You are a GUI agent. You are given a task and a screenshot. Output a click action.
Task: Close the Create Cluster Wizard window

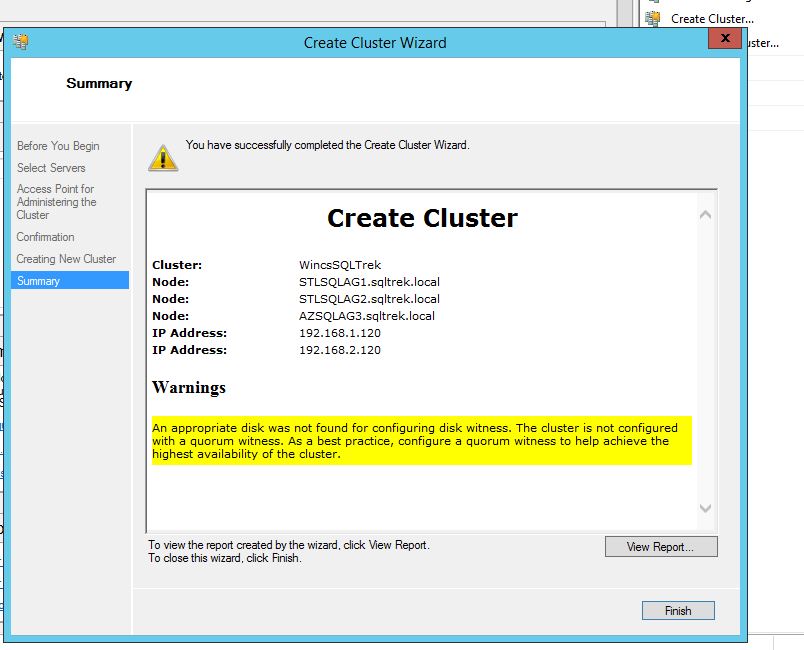pos(722,39)
